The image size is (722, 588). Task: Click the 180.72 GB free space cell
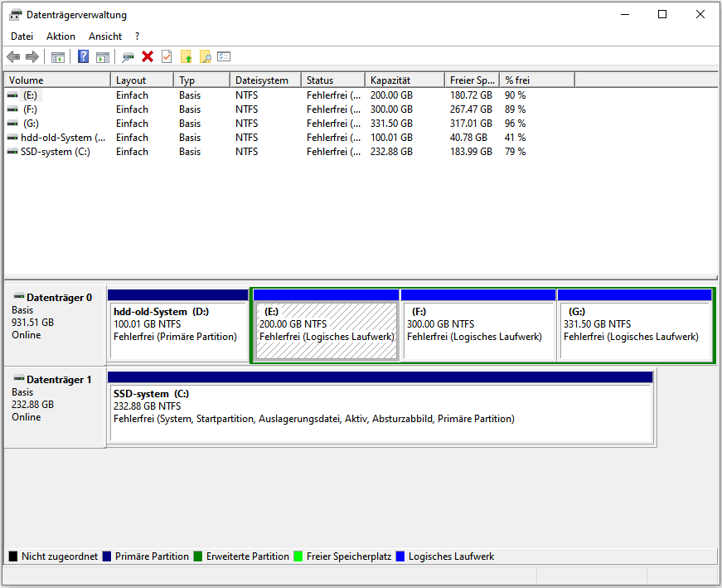[x=471, y=95]
